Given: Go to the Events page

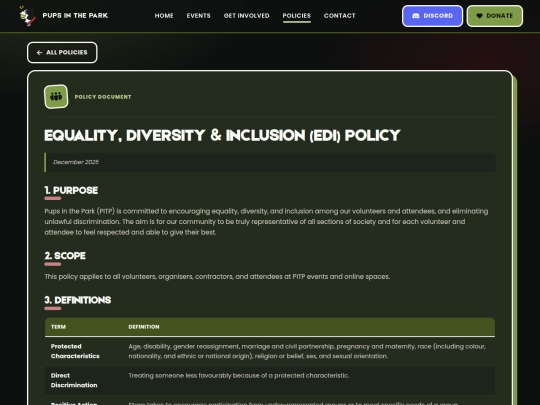Looking at the screenshot, I should click(x=198, y=16).
